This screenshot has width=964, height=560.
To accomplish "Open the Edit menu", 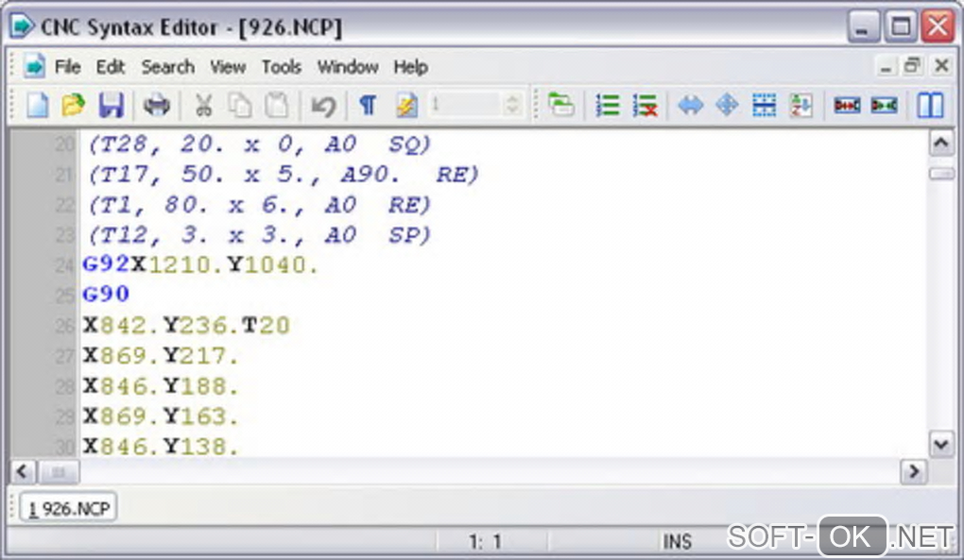I will coord(110,66).
